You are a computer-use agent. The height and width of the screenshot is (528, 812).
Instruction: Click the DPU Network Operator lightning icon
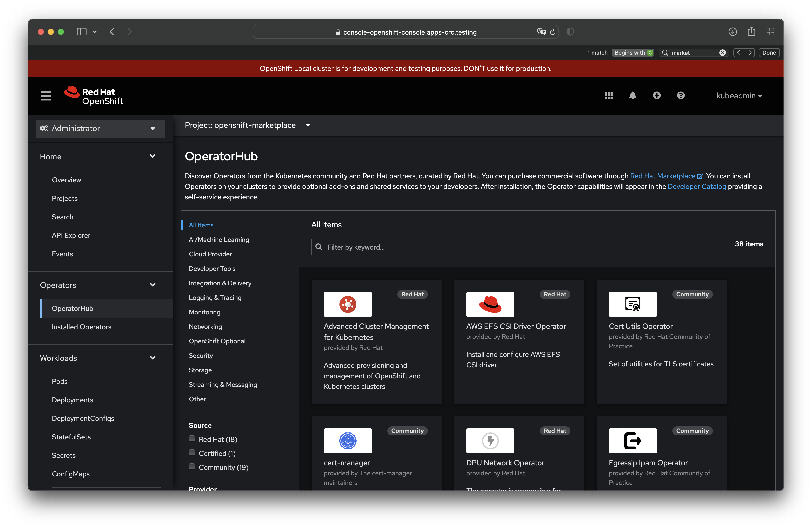490,441
